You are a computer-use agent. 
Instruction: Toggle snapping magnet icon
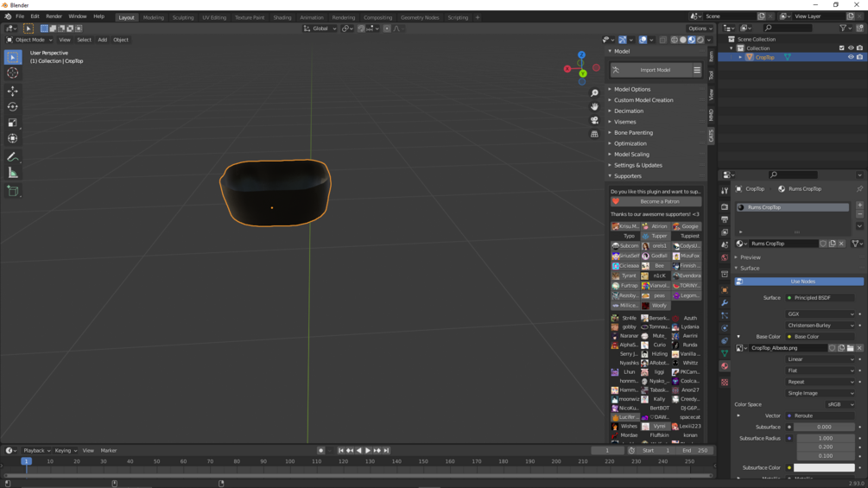click(x=361, y=29)
